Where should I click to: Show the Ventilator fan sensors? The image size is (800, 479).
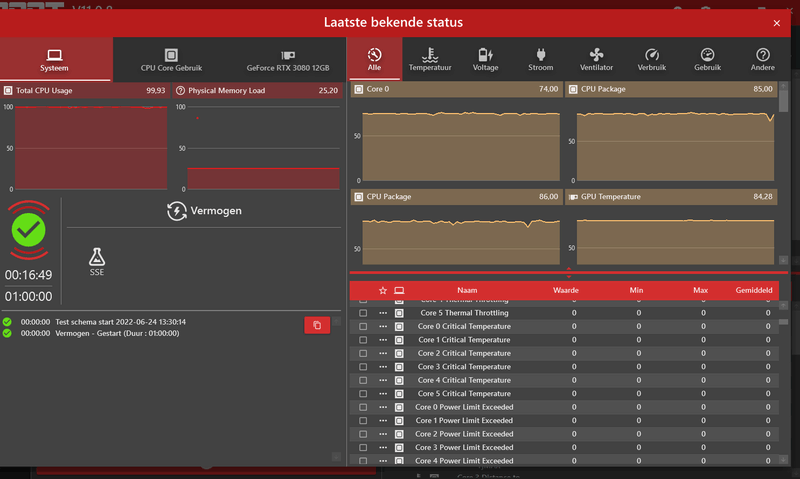pos(596,59)
